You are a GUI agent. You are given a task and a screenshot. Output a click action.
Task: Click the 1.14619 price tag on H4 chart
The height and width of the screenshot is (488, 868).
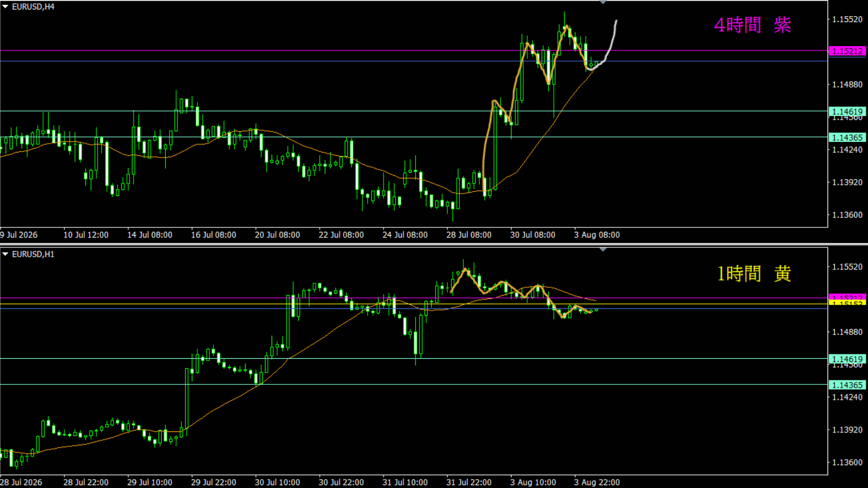pos(847,111)
